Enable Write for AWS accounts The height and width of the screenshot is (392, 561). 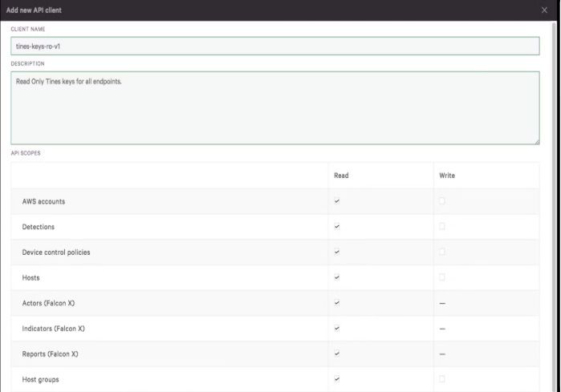point(442,201)
